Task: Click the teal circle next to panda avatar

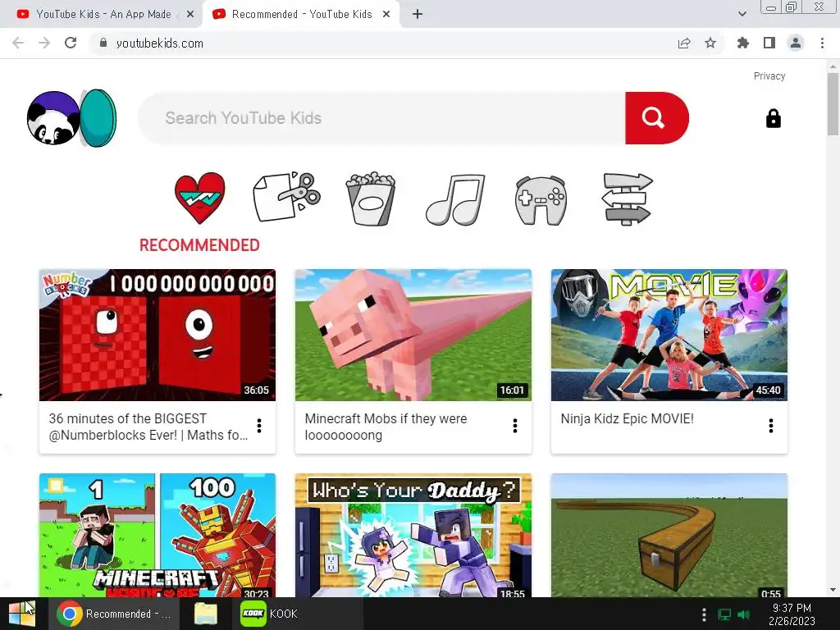Action: point(98,118)
